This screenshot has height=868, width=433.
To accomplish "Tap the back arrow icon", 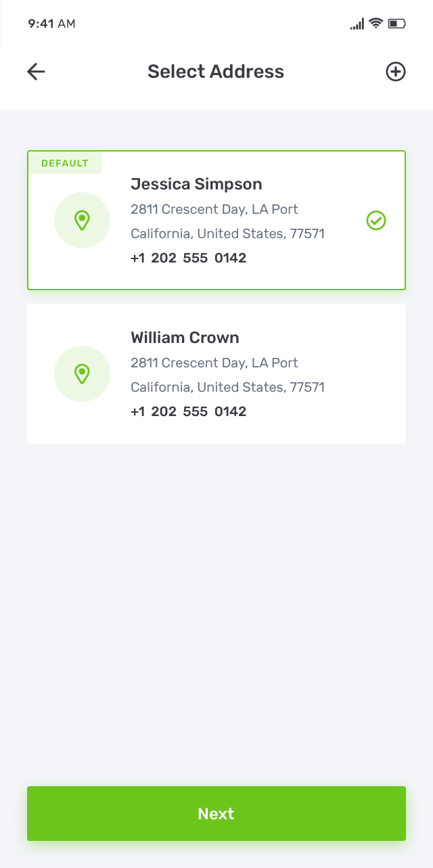I will pos(35,71).
